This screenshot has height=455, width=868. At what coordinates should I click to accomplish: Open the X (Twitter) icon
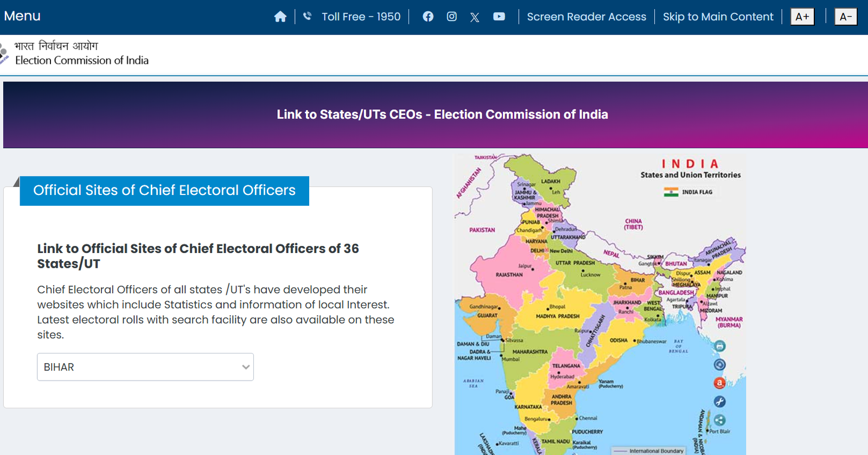[475, 17]
